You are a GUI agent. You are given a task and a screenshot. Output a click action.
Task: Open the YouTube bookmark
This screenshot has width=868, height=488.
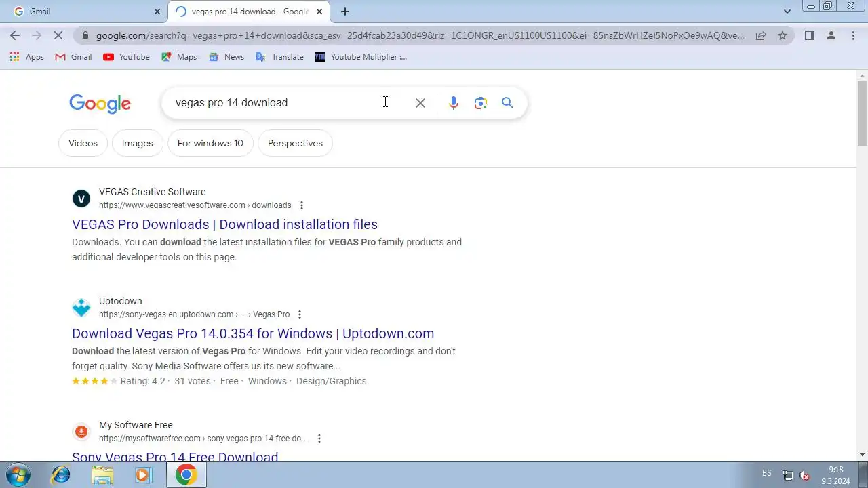127,57
